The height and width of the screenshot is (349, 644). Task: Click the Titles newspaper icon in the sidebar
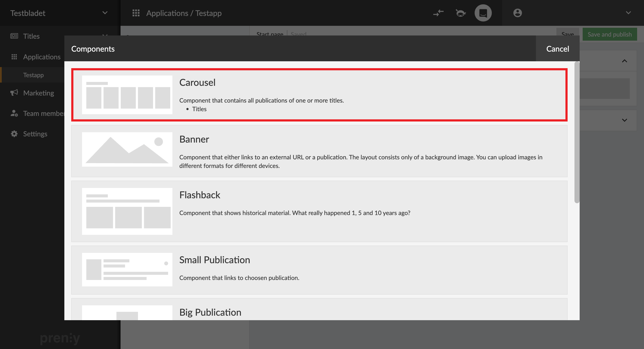14,36
